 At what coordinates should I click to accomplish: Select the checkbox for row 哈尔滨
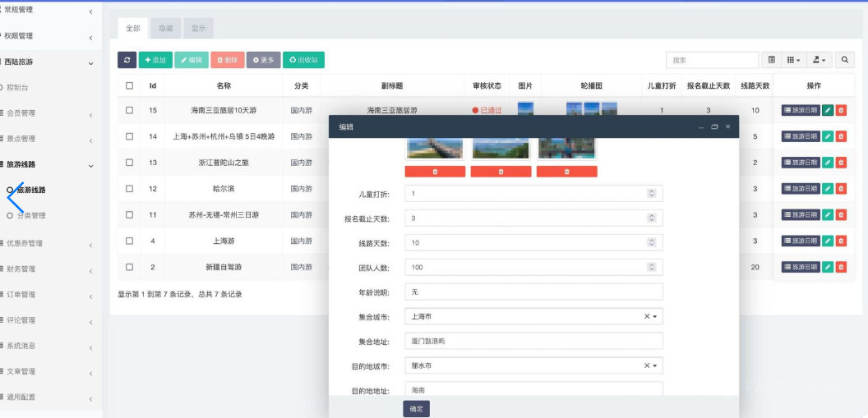(x=129, y=189)
